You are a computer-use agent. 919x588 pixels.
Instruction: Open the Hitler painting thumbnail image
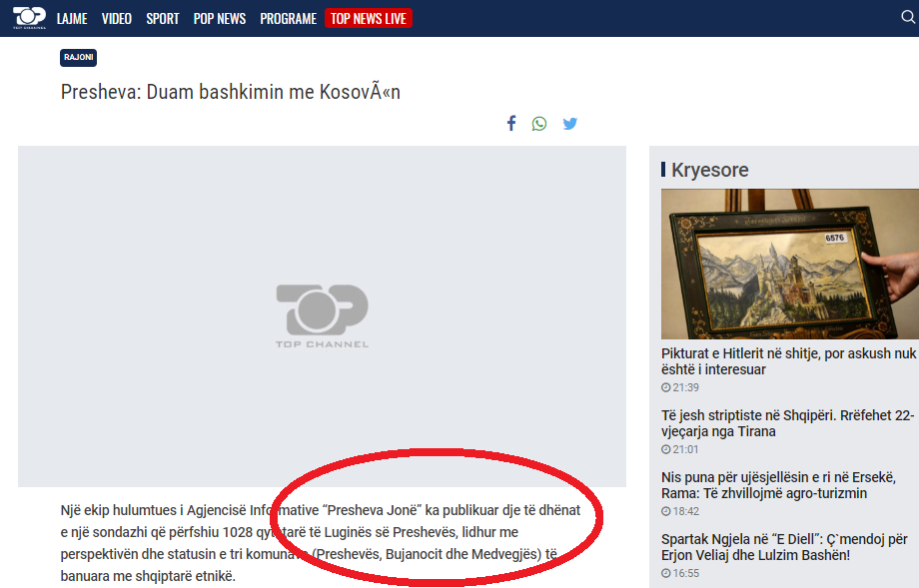click(x=789, y=264)
